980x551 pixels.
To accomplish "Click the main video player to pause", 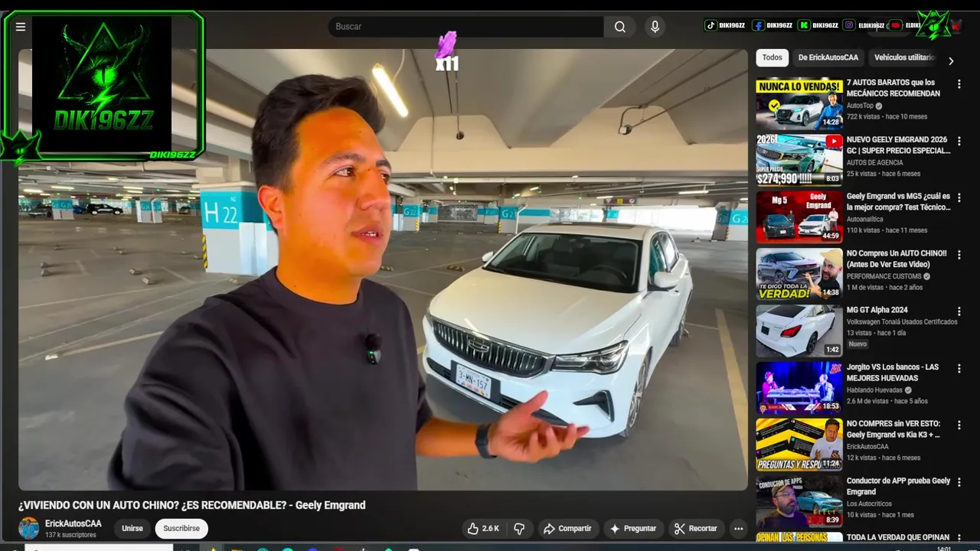I will coord(383,269).
